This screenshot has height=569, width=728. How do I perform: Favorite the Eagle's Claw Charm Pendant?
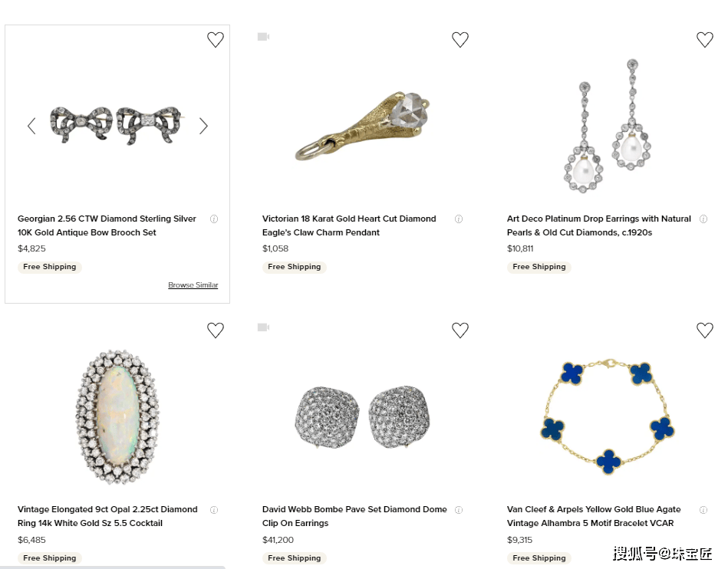[460, 40]
